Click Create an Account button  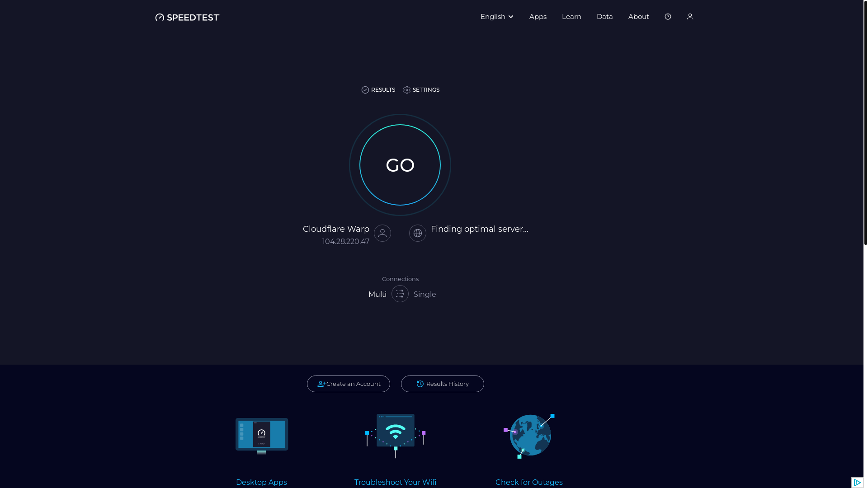point(349,384)
